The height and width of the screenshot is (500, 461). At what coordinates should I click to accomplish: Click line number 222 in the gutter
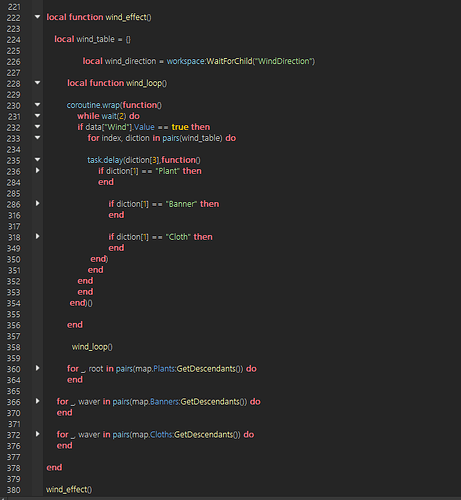pyautogui.click(x=14, y=18)
